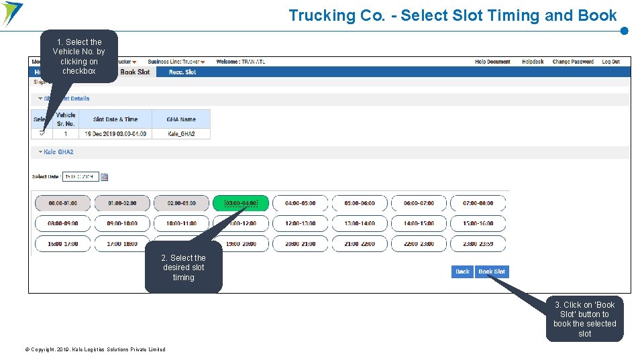Select the 22:00-23:00 slot
Viewport: 644px width, 362px height.
[419, 244]
